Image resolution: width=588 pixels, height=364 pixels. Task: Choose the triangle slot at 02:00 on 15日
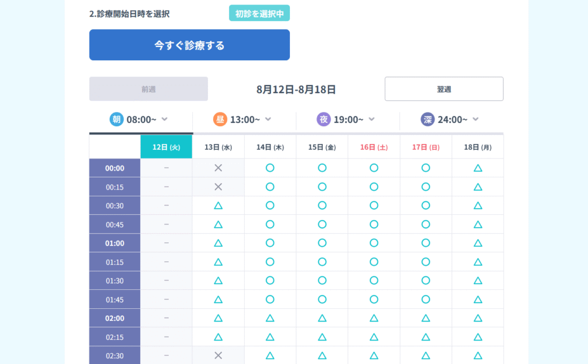(322, 318)
